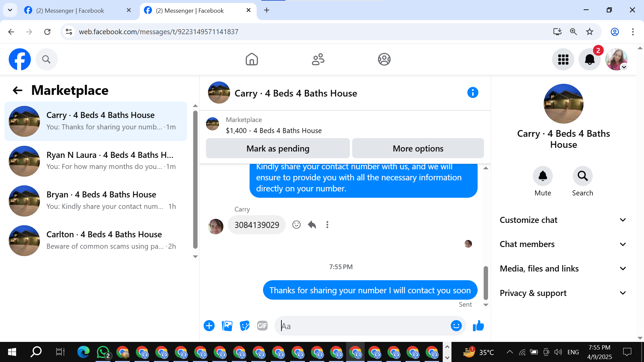Screen dimensions: 644x362
Task: Go back using Marketplace back arrow
Action: 17,90
